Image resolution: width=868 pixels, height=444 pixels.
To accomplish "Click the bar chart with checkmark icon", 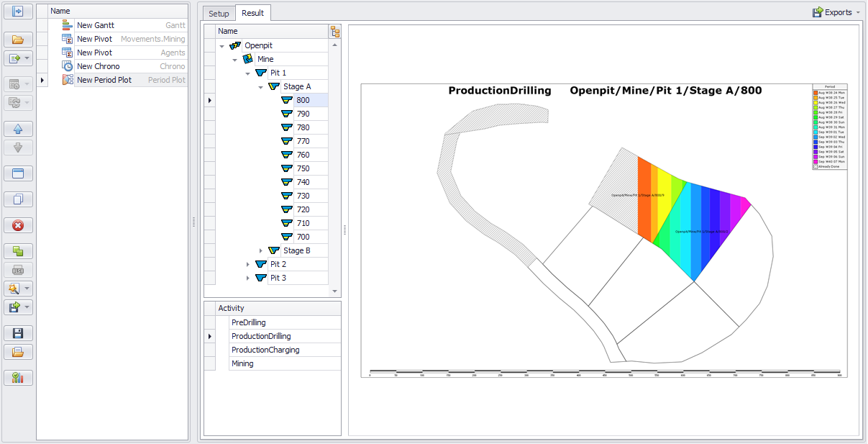I will (x=18, y=378).
